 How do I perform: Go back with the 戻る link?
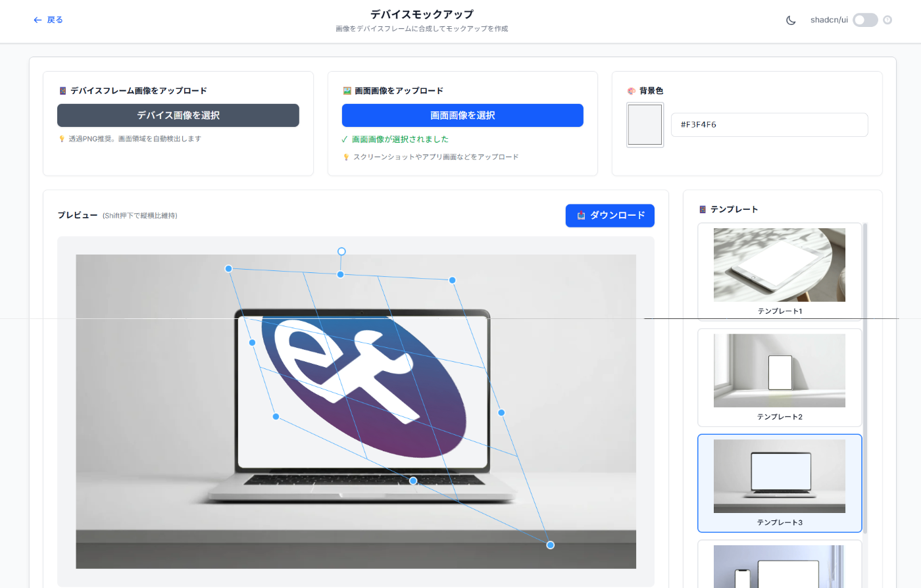pos(48,20)
